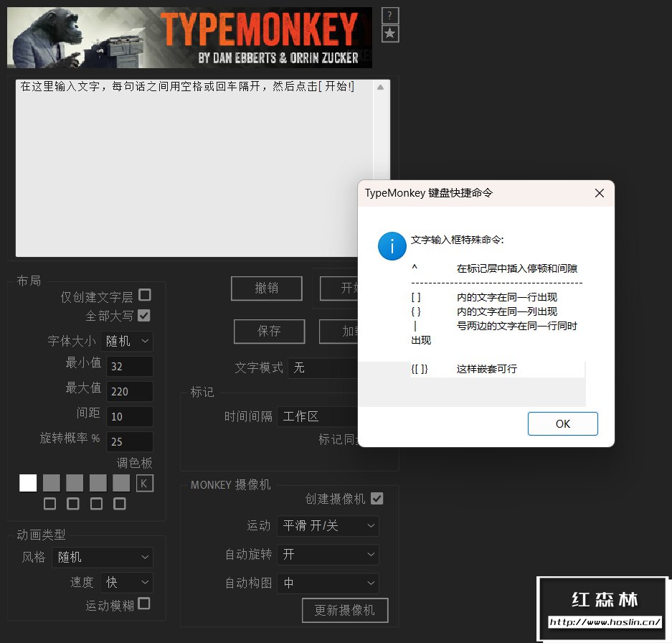Click OK in the keyboard shortcuts dialog
The image size is (672, 643).
(x=563, y=424)
